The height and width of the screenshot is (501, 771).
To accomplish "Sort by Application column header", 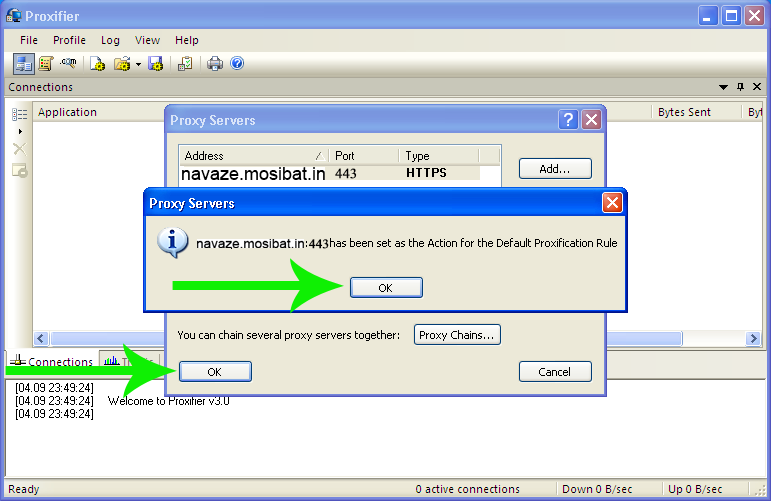I will pyautogui.click(x=98, y=112).
